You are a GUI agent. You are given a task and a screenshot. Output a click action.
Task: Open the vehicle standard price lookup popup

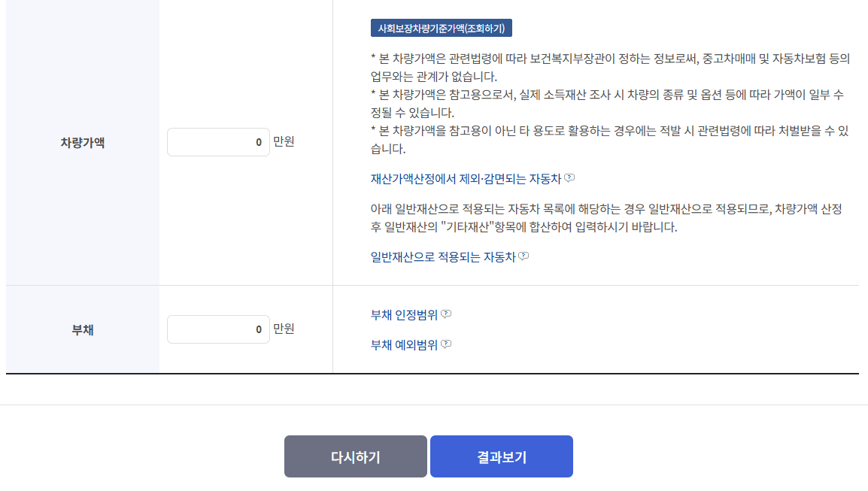point(441,26)
